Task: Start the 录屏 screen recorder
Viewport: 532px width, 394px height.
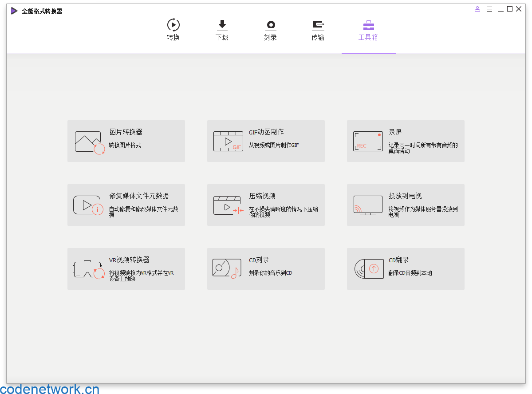Action: click(405, 141)
